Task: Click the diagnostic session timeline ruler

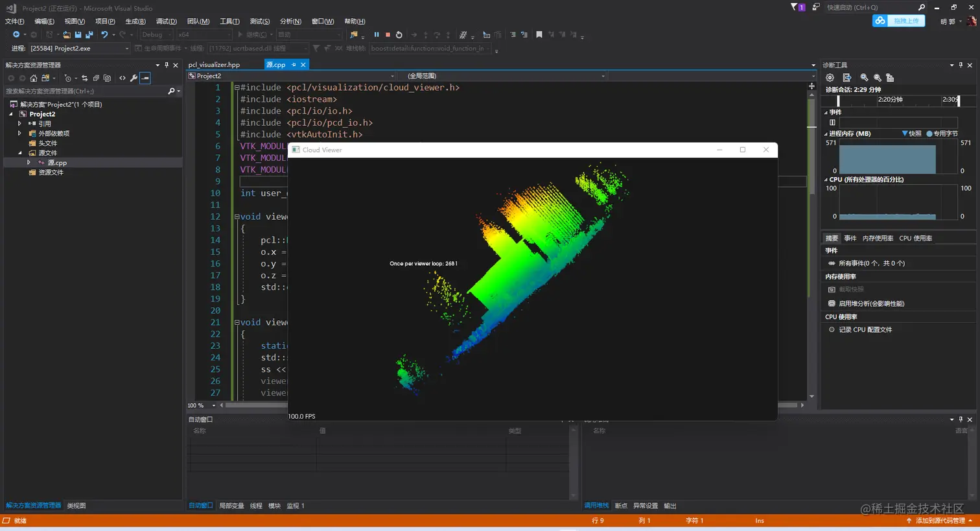Action: coord(898,100)
